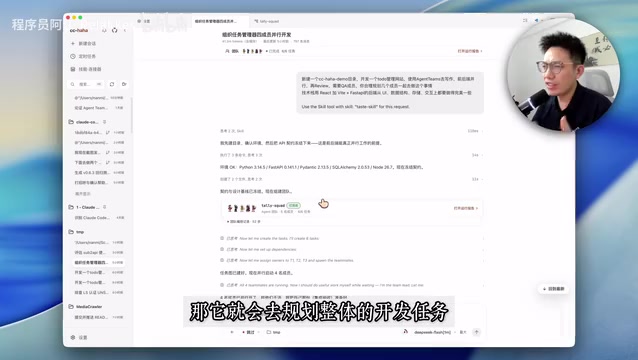Click the menu icon next to claude-co... folder
Viewport: 638px width, 360px height.
105,122
